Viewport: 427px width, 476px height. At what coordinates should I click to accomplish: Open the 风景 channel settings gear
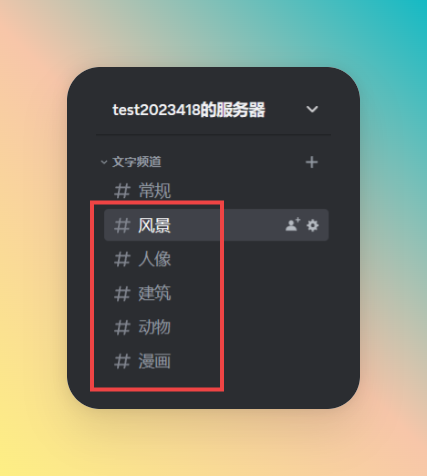(x=313, y=226)
